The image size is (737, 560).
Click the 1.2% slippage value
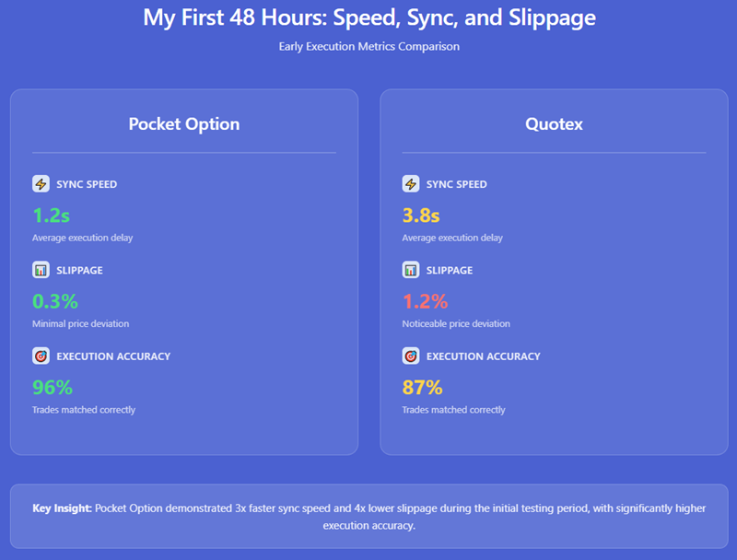click(425, 301)
